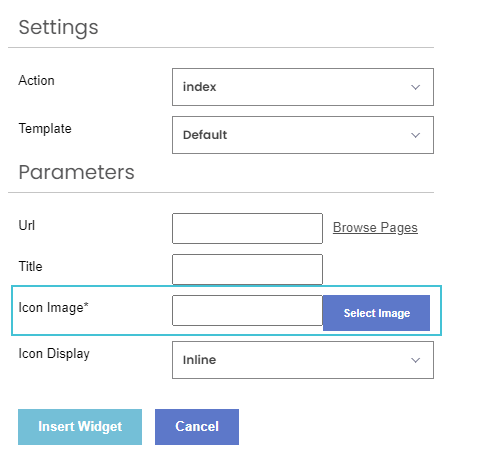
Task: Click the Parameters section heading
Action: [76, 172]
